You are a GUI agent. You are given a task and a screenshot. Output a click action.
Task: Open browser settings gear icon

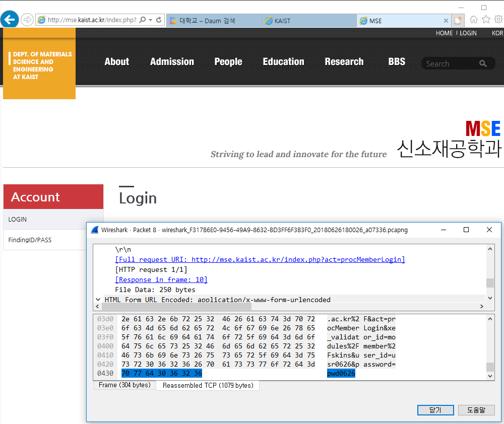pos(498,20)
